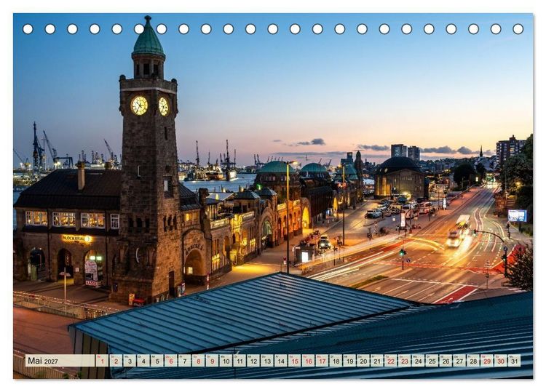This screenshot has height=392, width=546.
Task: Pick date cell 31 in the strip
Action: coord(515,361)
